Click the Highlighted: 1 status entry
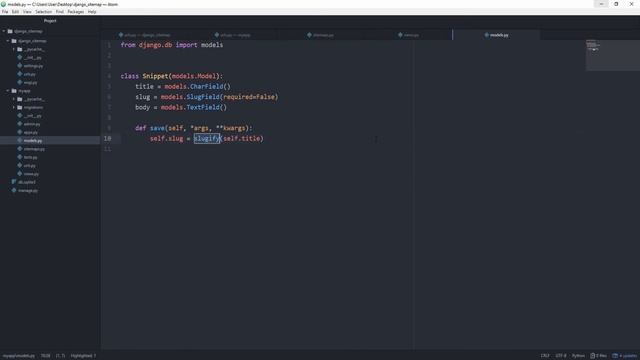The image size is (640, 360). pos(83,356)
